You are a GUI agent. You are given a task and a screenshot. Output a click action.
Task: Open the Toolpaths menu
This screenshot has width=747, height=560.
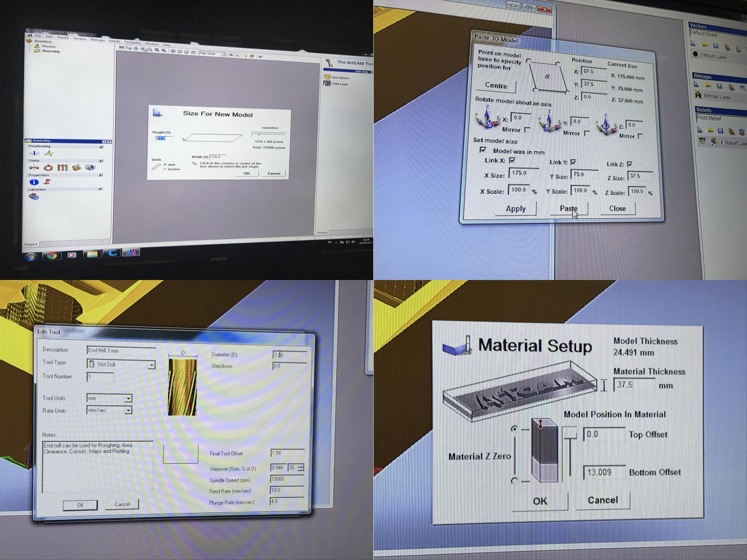pyautogui.click(x=133, y=43)
